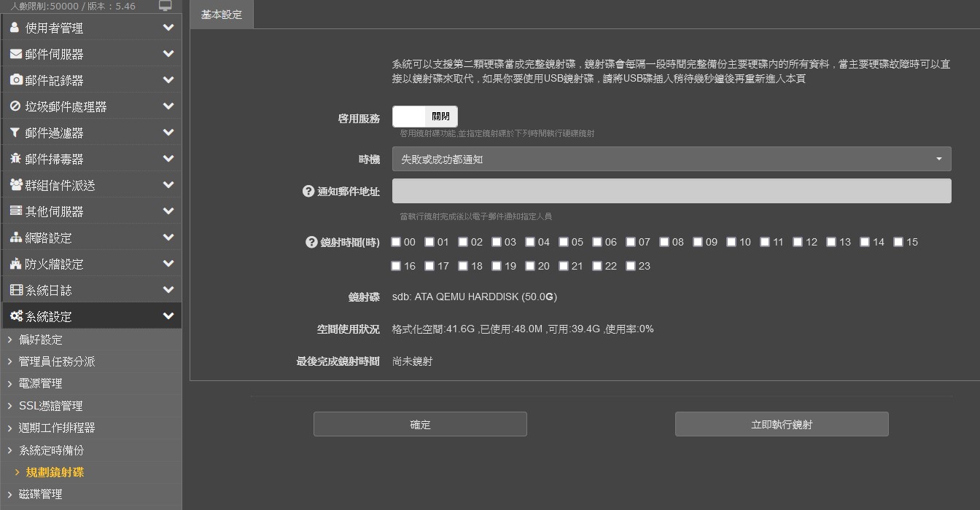The image size is (980, 510).
Task: Open the 時機 notification dropdown
Action: tap(672, 159)
